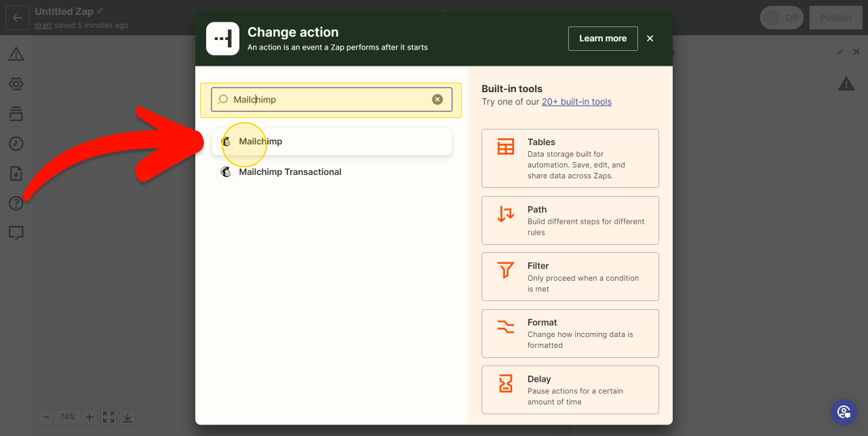Go back using the left arrow button
Screen dimensions: 868x436
17,18
